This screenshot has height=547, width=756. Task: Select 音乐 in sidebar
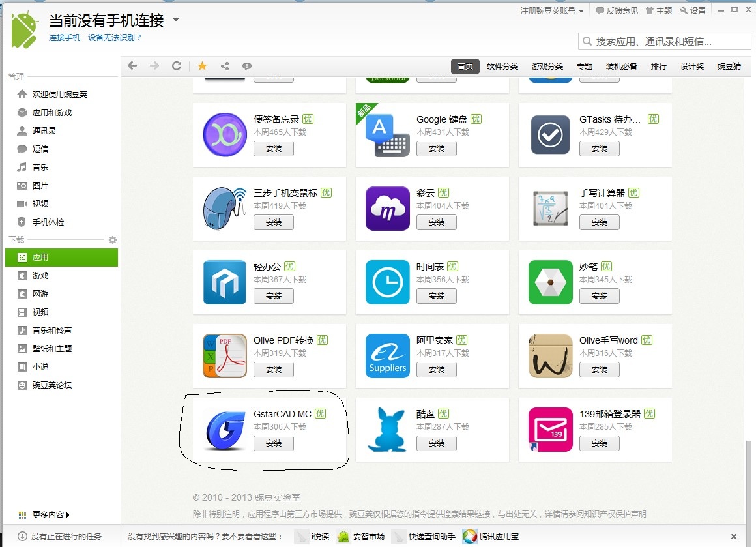(x=62, y=168)
